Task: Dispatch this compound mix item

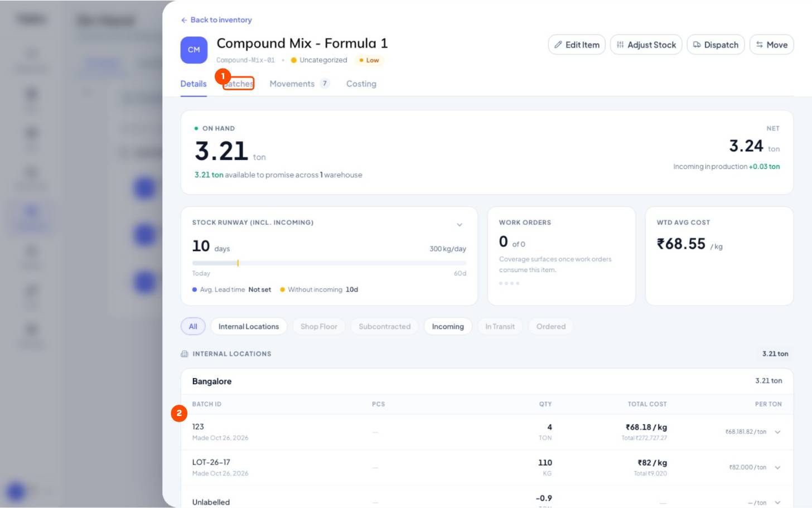Action: coord(716,45)
